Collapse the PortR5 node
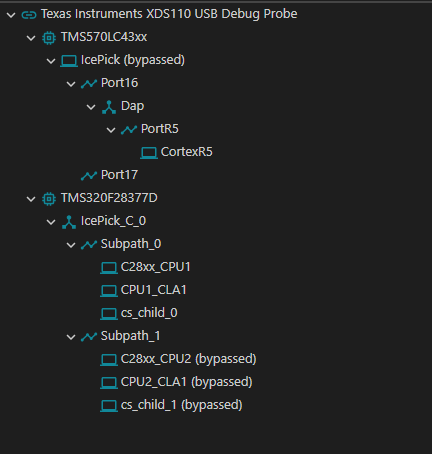Viewport: 432px width, 454px height. pos(111,130)
